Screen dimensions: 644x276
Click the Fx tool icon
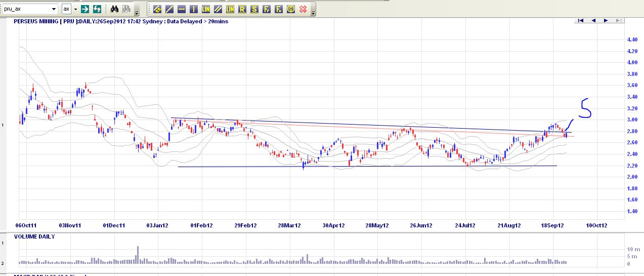coord(279,9)
